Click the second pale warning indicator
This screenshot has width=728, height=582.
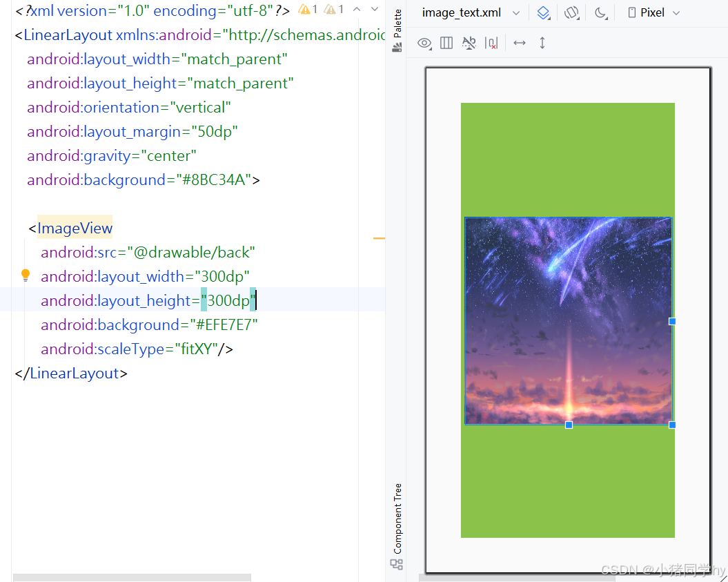coord(334,9)
